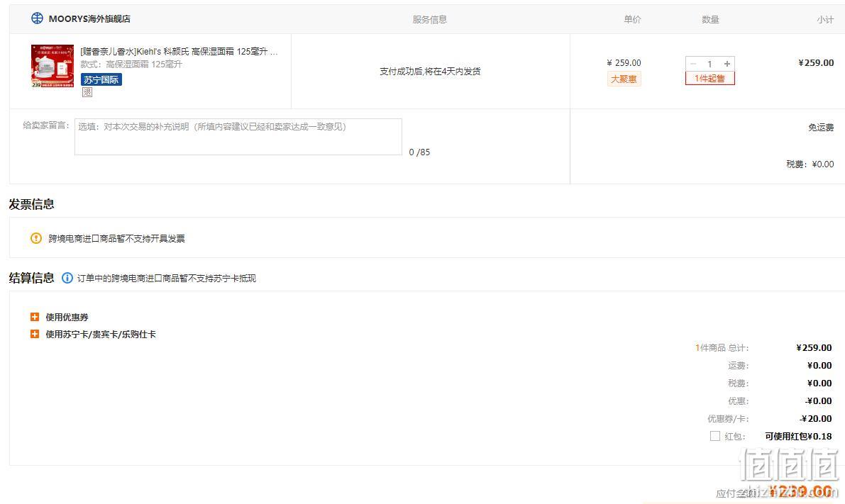Focus the 给卖家留言 message text box

click(238, 137)
